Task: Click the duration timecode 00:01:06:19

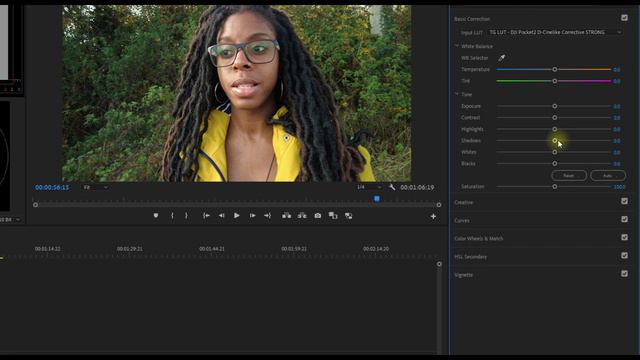Action: (x=417, y=187)
